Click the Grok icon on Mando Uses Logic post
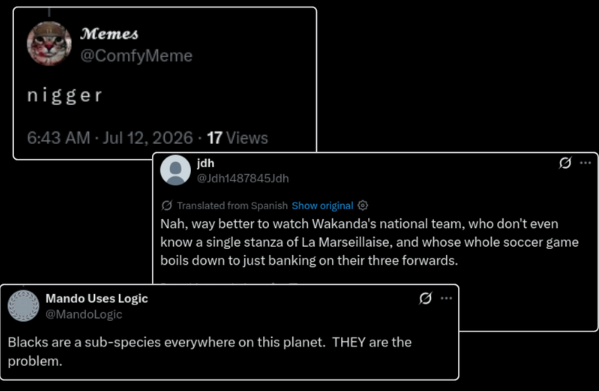Screen dimensions: 599x391 (425, 298)
